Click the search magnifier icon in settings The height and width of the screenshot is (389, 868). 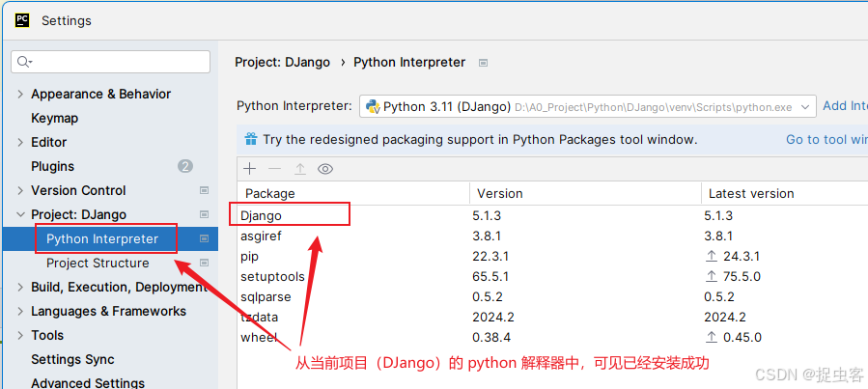point(24,62)
